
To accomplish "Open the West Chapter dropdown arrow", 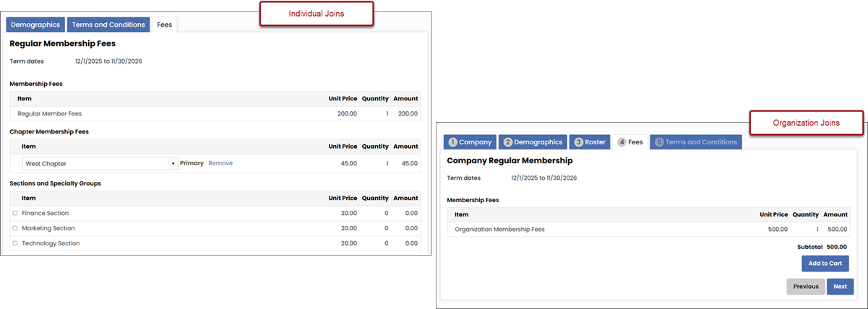I will pyautogui.click(x=173, y=164).
